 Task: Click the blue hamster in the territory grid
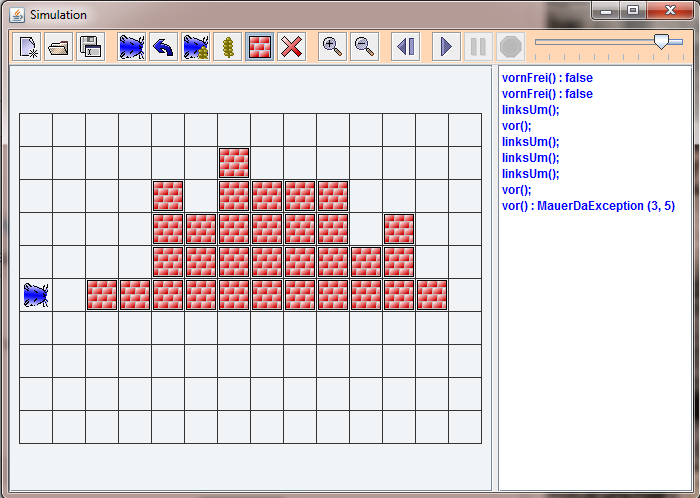[36, 295]
